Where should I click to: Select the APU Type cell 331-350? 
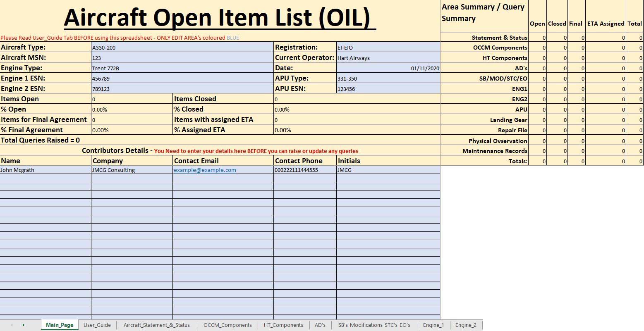click(x=388, y=79)
